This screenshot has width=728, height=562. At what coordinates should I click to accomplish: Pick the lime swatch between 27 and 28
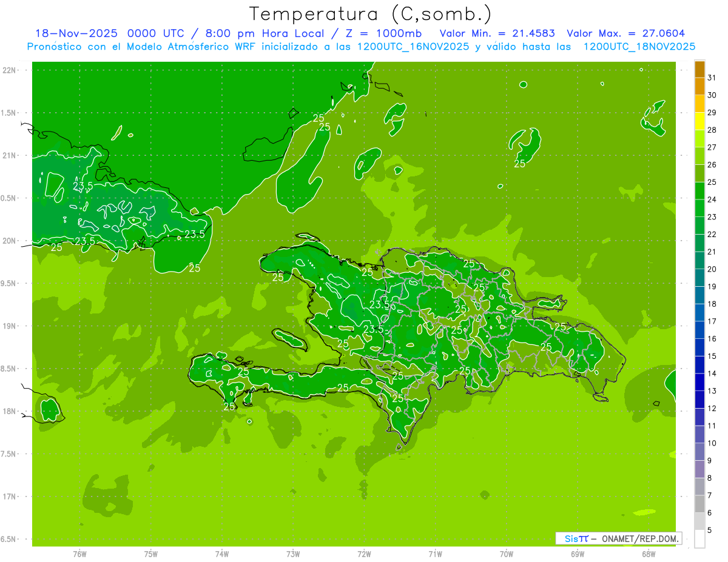[699, 139]
